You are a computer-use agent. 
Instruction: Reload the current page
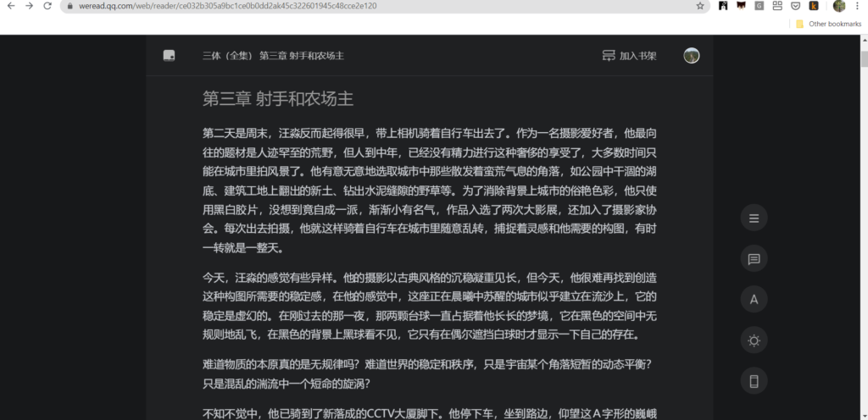[47, 6]
